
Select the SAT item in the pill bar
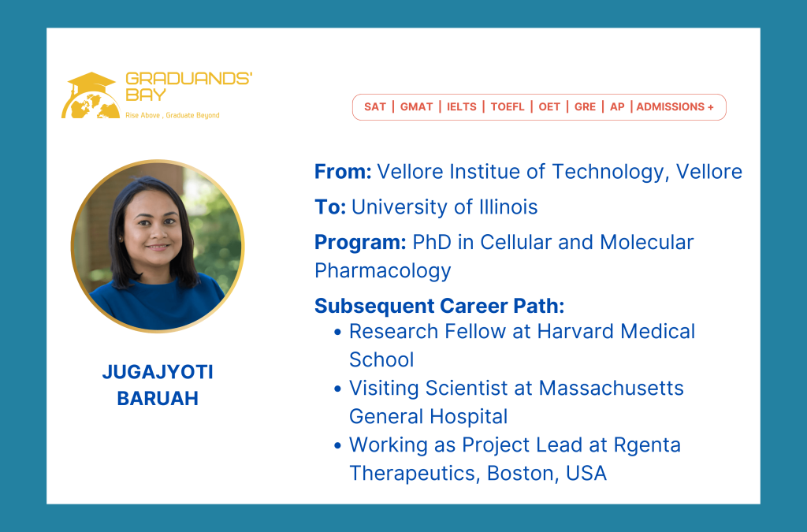coord(375,106)
